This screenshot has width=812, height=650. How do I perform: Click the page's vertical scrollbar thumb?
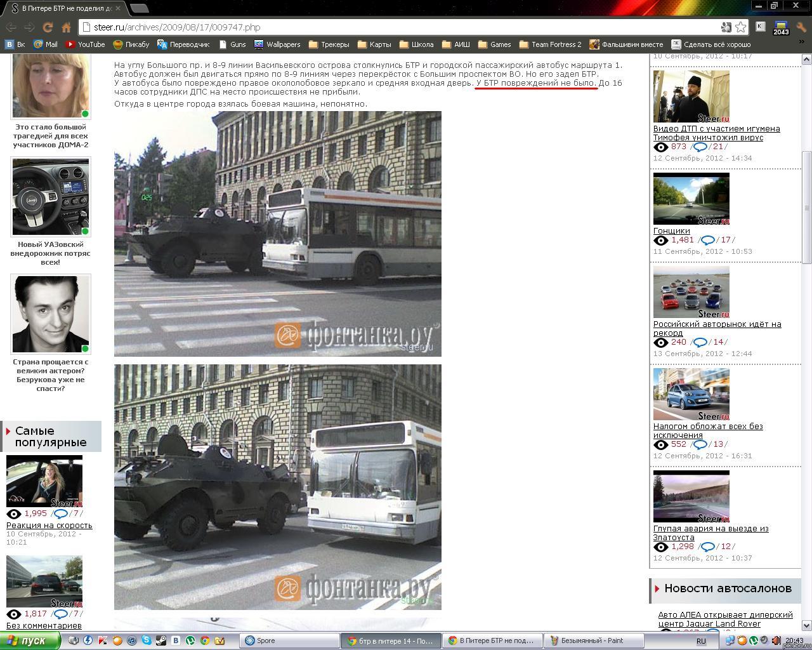[x=806, y=208]
